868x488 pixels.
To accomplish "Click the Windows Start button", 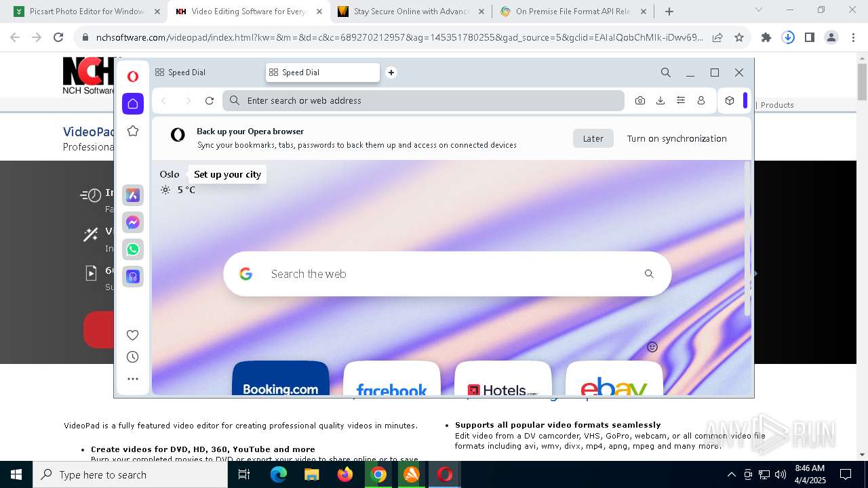I will 16,474.
